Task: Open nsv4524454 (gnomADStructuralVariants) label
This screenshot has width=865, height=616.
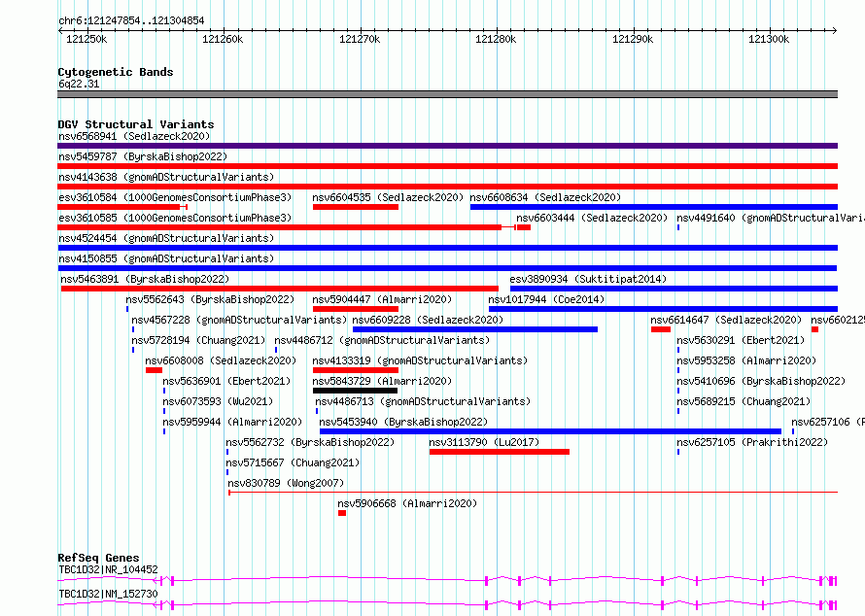Action: point(166,238)
